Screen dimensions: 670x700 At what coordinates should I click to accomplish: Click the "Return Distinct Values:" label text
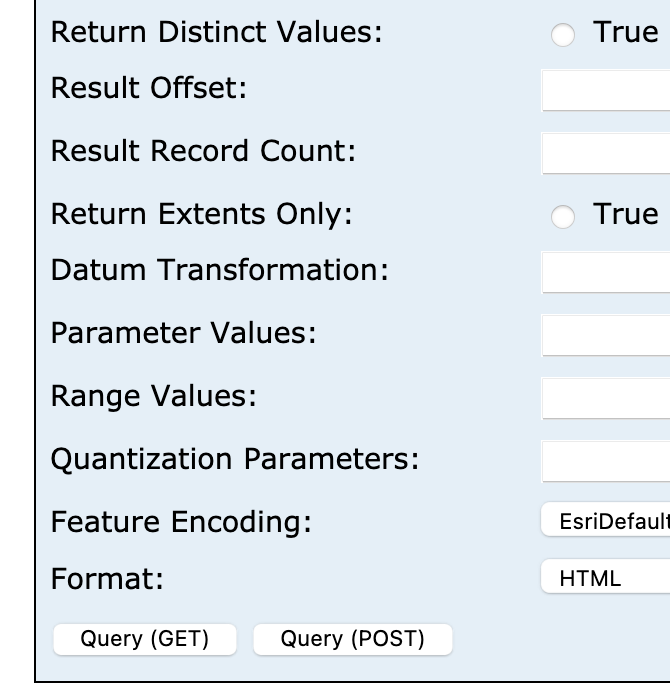click(216, 32)
